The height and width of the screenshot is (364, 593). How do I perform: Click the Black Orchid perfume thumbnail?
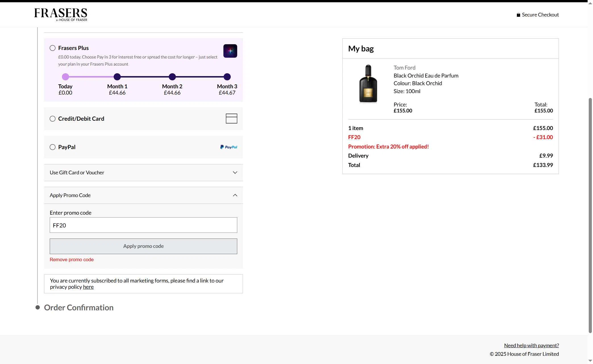368,83
